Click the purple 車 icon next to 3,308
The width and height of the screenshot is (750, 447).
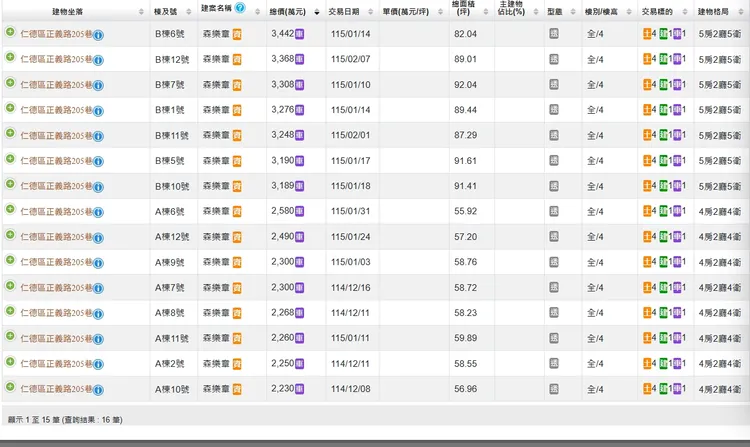(x=300, y=85)
